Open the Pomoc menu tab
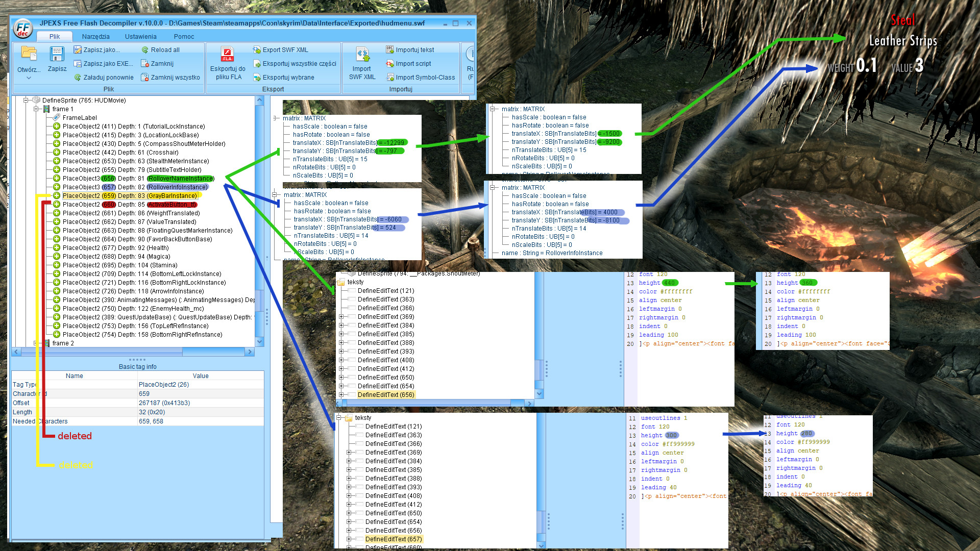This screenshot has width=980, height=551. pos(184,37)
